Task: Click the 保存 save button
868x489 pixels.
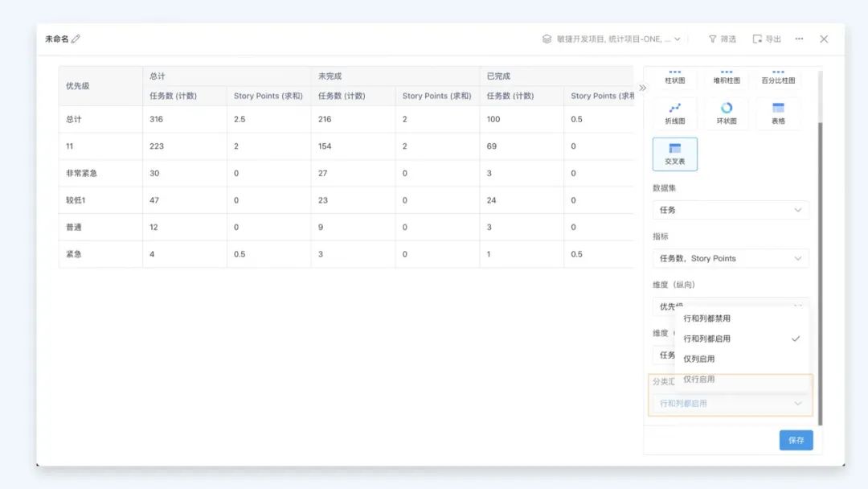Action: pos(796,440)
